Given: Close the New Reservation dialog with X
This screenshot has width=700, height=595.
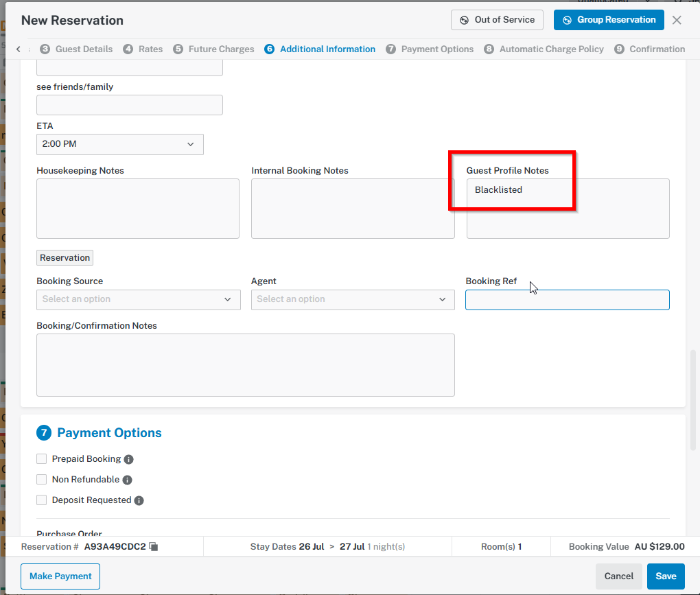Looking at the screenshot, I should [x=677, y=20].
